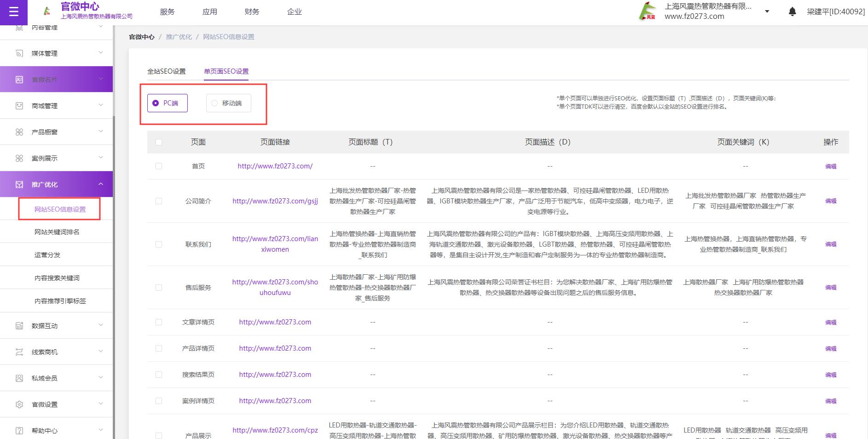Click the 私域会员 sidebar icon
This screenshot has width=868, height=439.
pos(19,378)
